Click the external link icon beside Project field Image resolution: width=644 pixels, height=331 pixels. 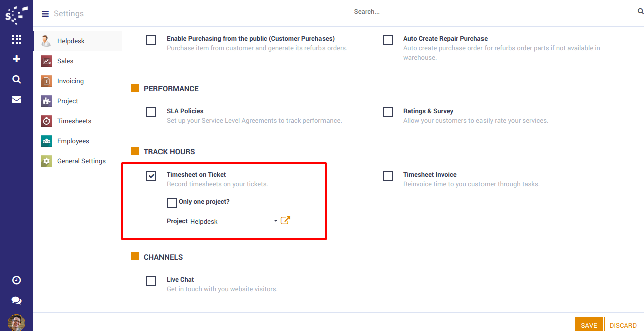[285, 220]
